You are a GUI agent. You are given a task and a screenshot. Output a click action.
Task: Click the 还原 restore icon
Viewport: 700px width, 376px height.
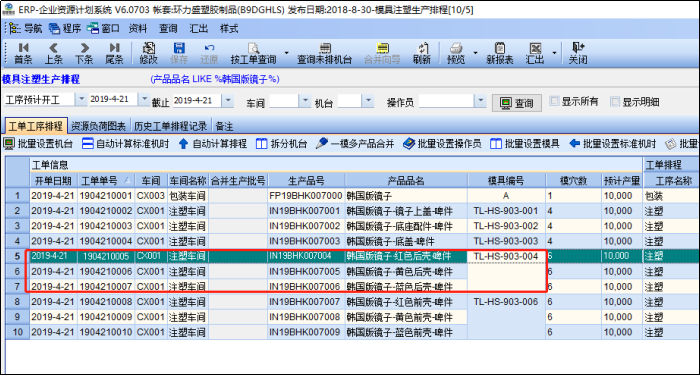pyautogui.click(x=209, y=53)
